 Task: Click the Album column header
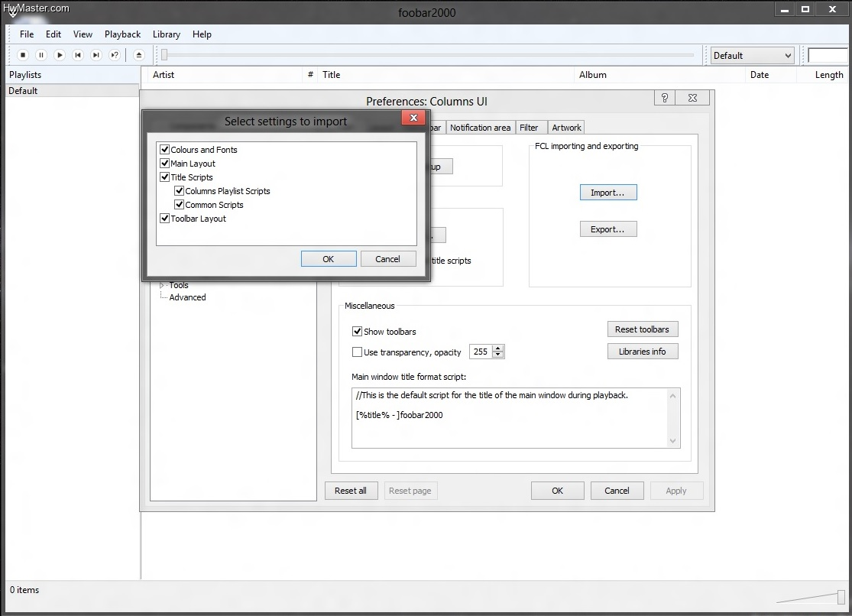coord(659,75)
